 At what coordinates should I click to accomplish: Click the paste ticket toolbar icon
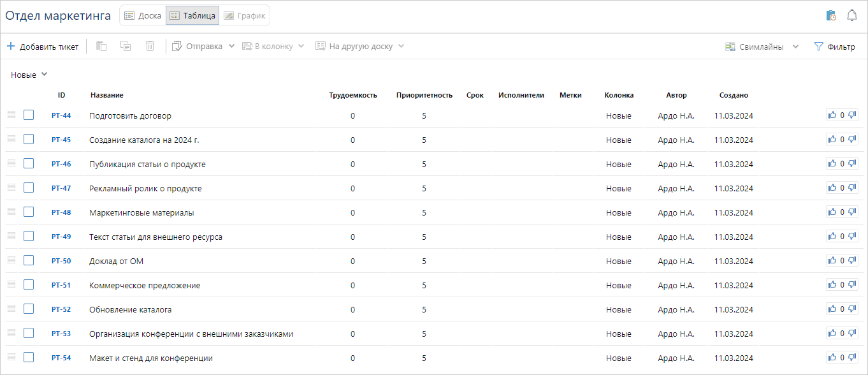[101, 46]
